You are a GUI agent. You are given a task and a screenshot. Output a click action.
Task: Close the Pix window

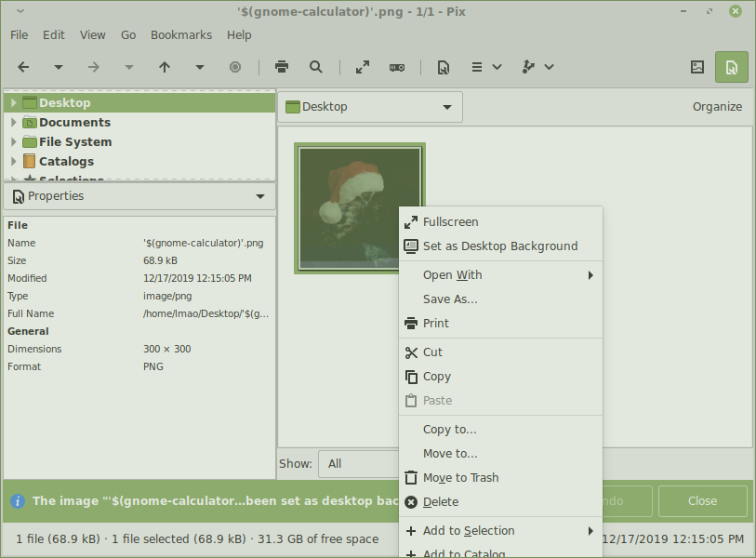(x=736, y=11)
